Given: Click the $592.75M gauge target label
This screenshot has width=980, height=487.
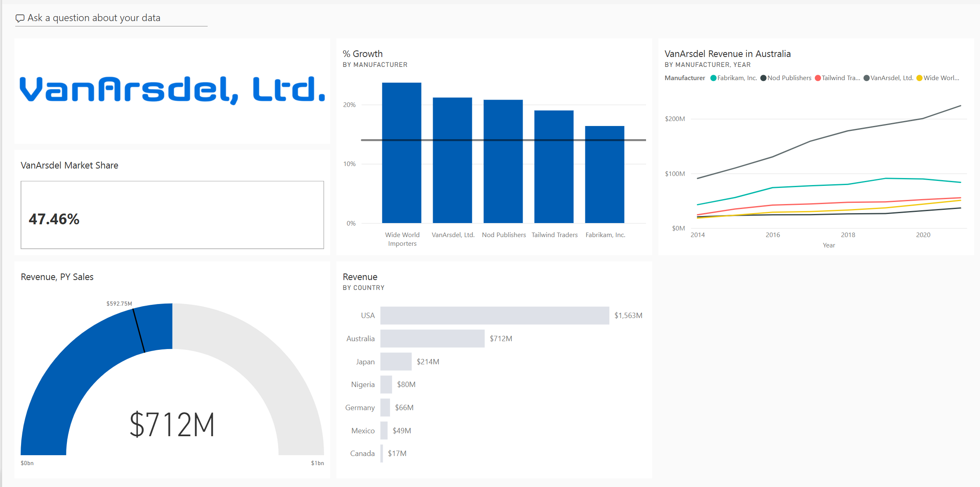Looking at the screenshot, I should pos(119,304).
